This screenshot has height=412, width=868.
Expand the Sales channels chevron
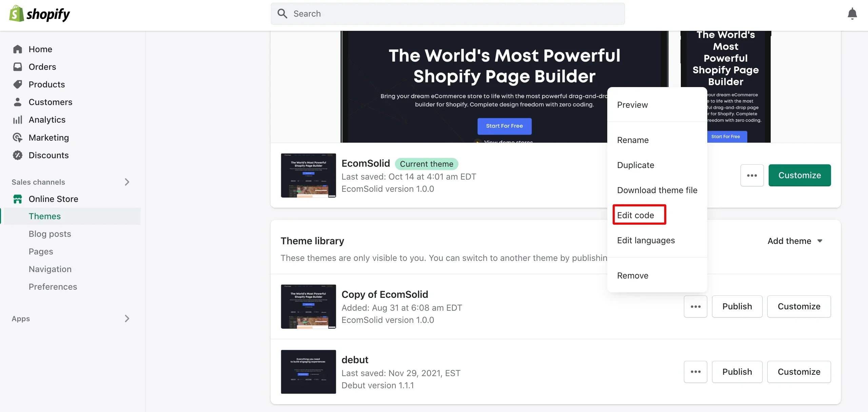pos(127,182)
